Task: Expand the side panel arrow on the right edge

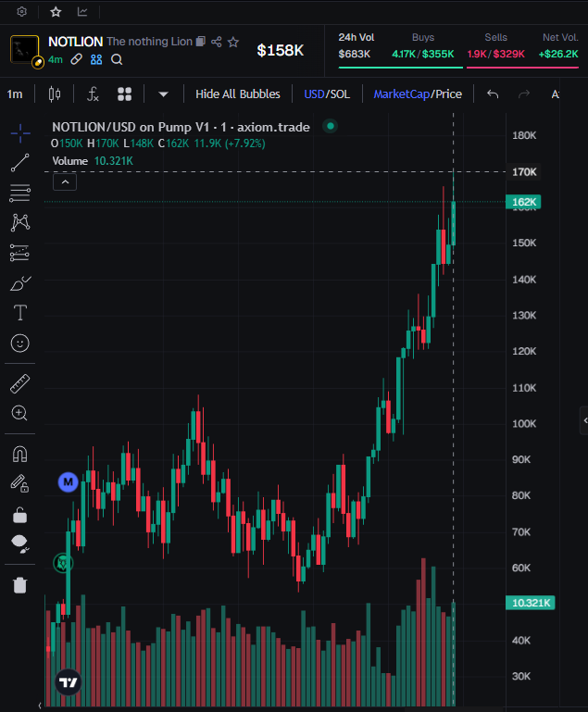Action: pos(584,421)
